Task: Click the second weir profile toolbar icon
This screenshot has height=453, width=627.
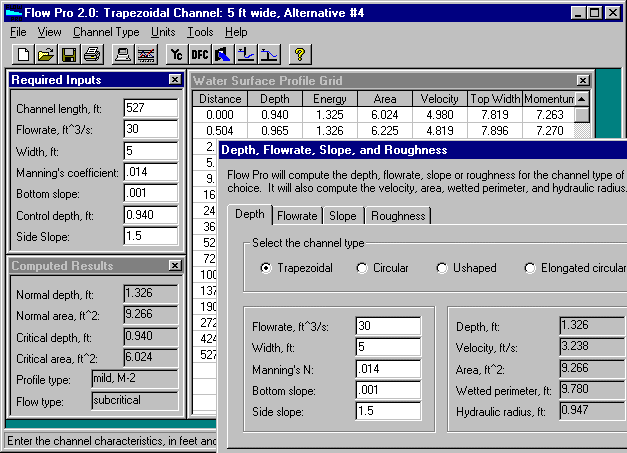Action: click(269, 54)
